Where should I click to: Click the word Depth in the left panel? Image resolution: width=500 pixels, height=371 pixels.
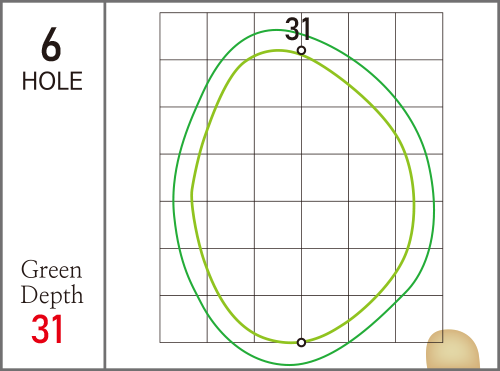point(52,295)
